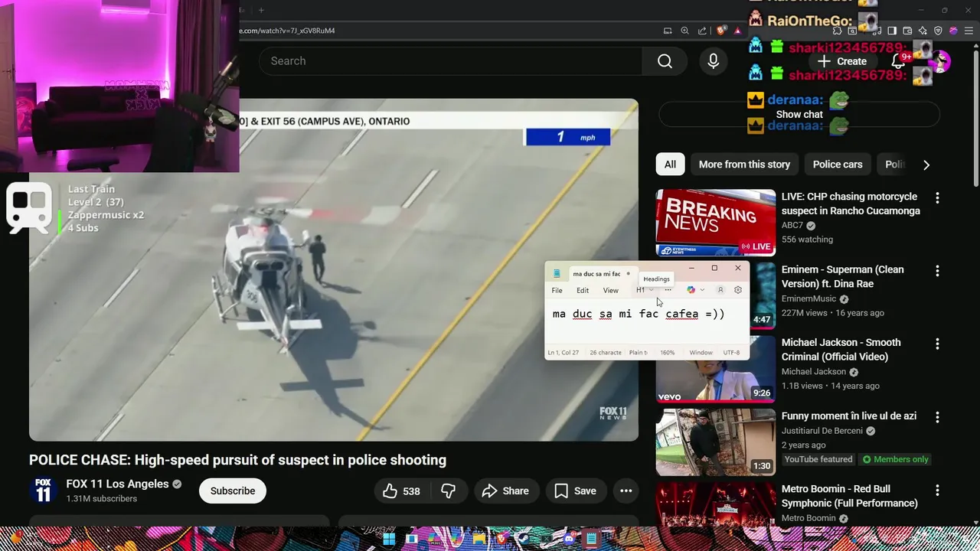
Task: Click Notepad 160% zoom status entry
Action: [x=668, y=353]
